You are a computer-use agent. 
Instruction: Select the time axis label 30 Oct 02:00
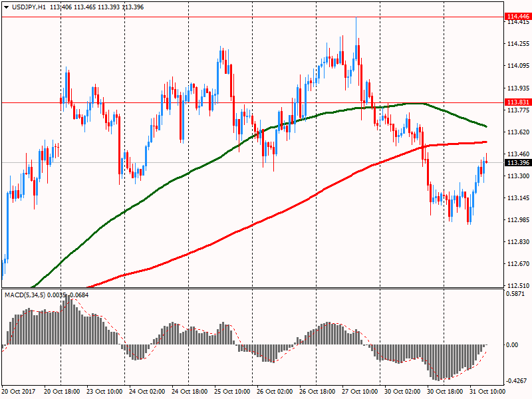click(x=402, y=391)
